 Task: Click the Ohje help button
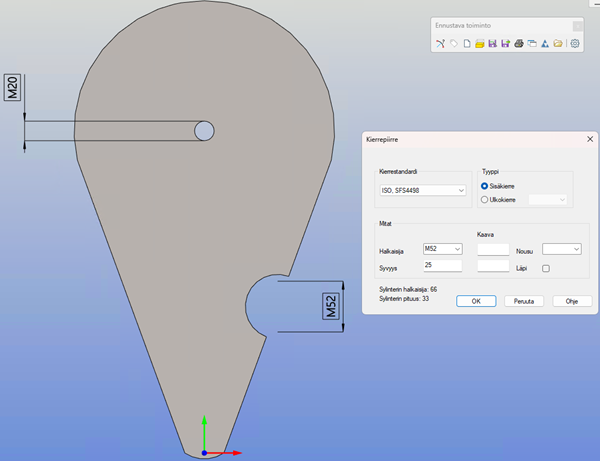coord(572,301)
